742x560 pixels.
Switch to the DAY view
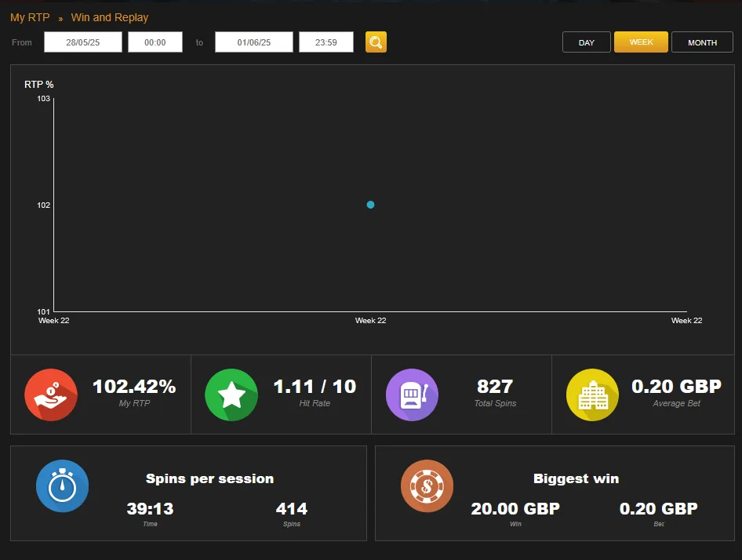point(587,42)
